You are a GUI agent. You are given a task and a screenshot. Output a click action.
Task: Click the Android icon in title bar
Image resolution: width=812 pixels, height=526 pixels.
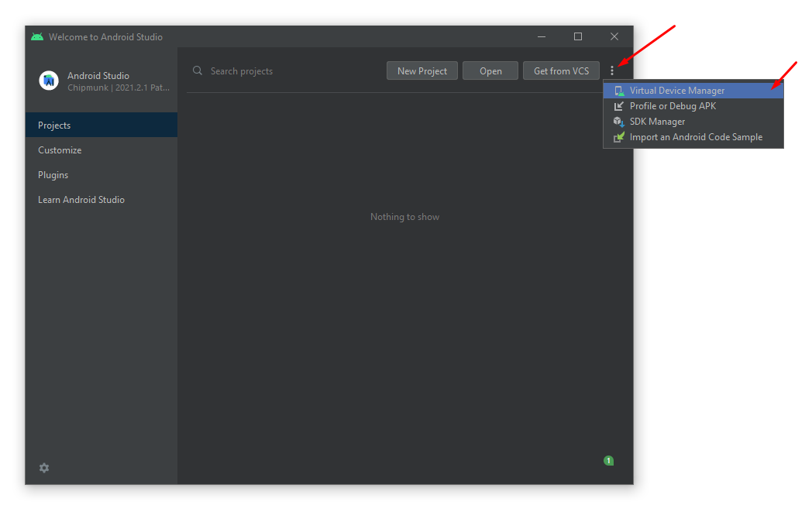(x=37, y=36)
